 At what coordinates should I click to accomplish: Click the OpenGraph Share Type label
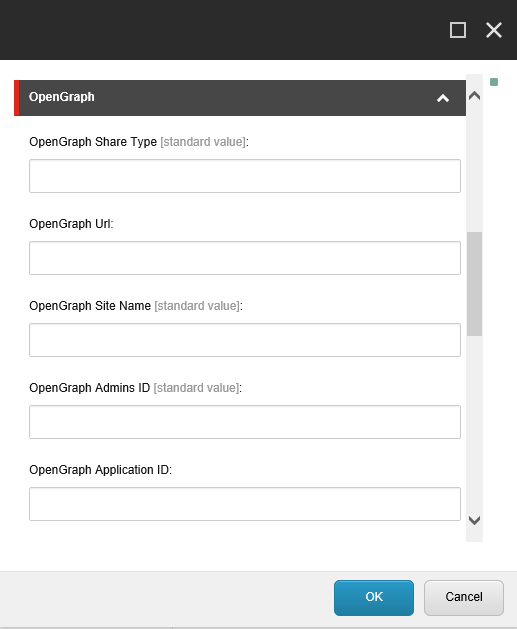point(93,142)
